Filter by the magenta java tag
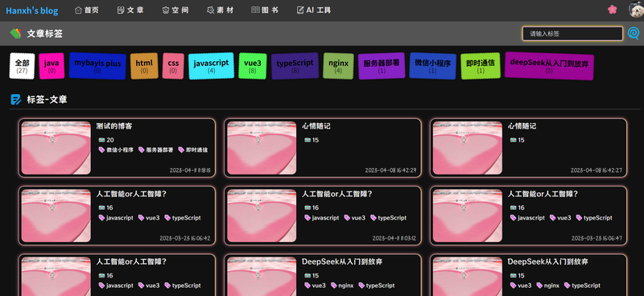 point(52,66)
